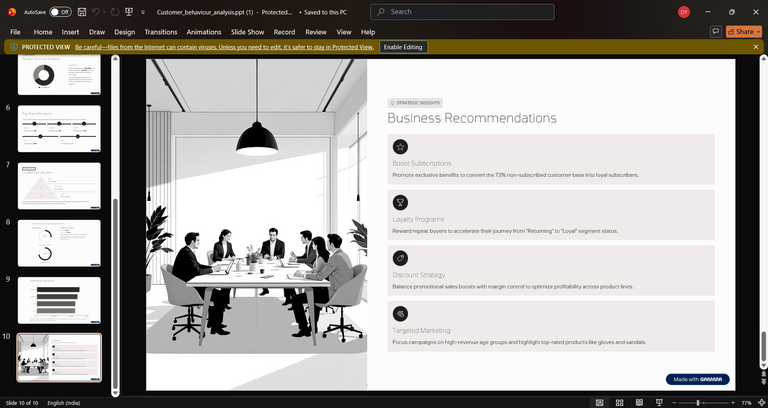
Task: Open the Review tab
Action: tap(316, 32)
